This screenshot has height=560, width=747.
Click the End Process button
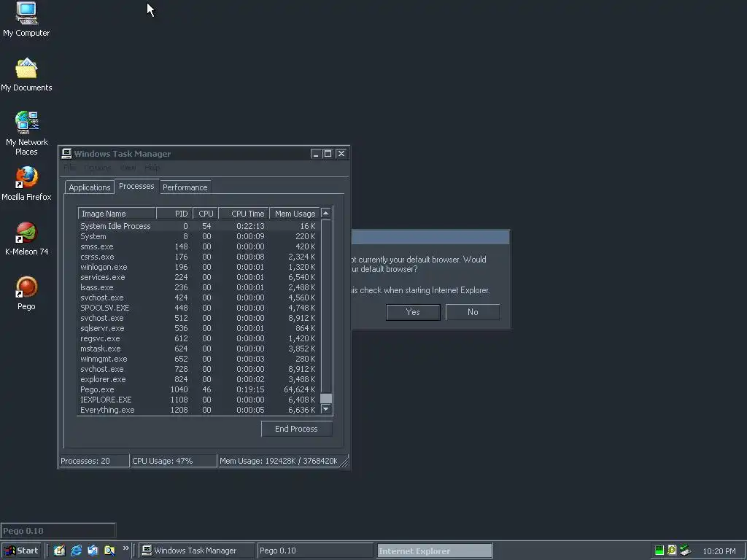tap(296, 429)
